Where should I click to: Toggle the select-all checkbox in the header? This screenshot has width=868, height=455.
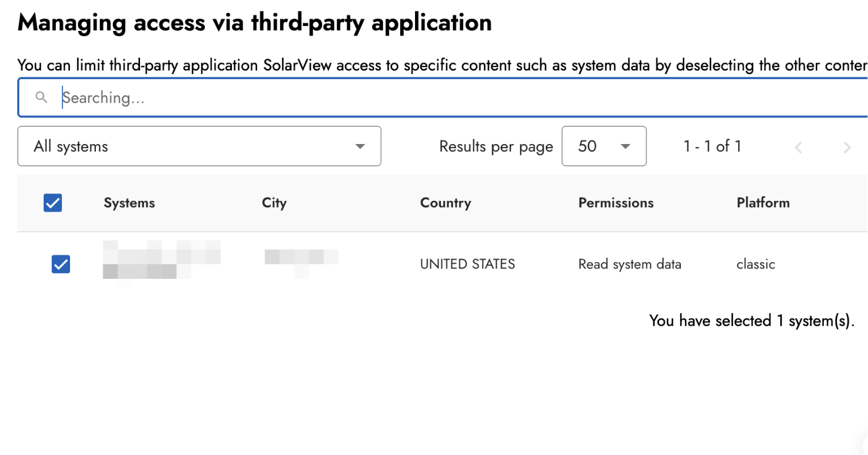(53, 203)
